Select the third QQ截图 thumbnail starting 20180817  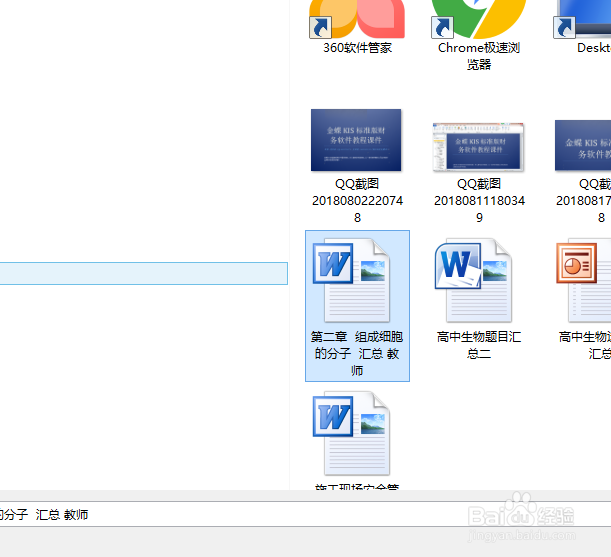[583, 145]
